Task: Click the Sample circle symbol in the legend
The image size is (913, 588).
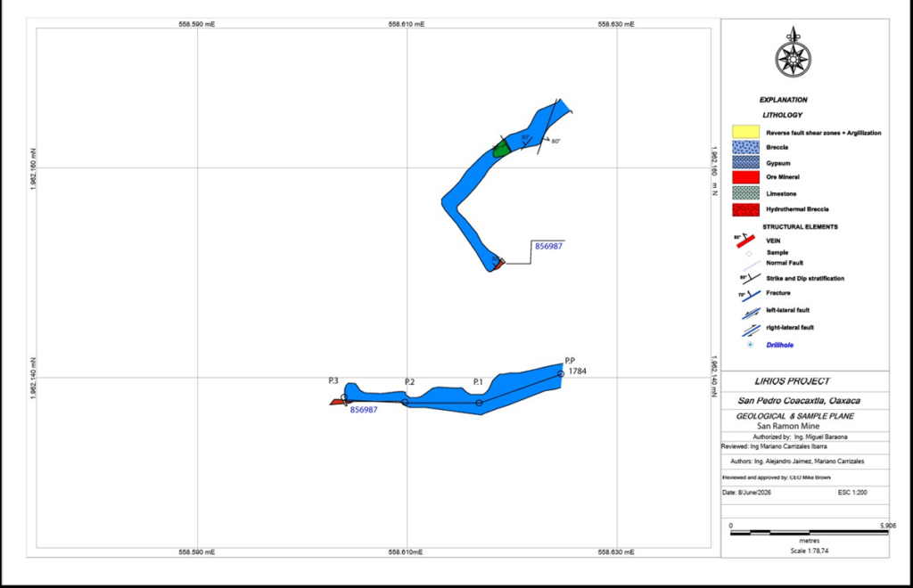Action: (x=749, y=253)
